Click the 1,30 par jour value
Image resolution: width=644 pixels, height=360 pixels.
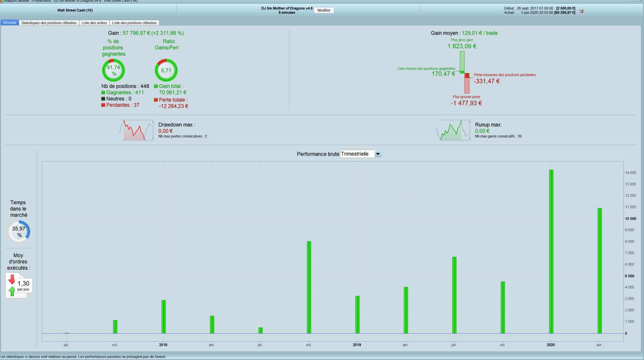pos(24,285)
